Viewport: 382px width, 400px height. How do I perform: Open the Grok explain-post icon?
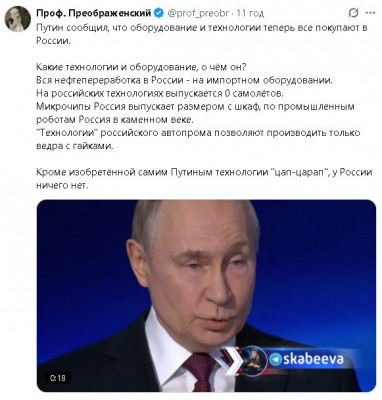click(x=353, y=13)
